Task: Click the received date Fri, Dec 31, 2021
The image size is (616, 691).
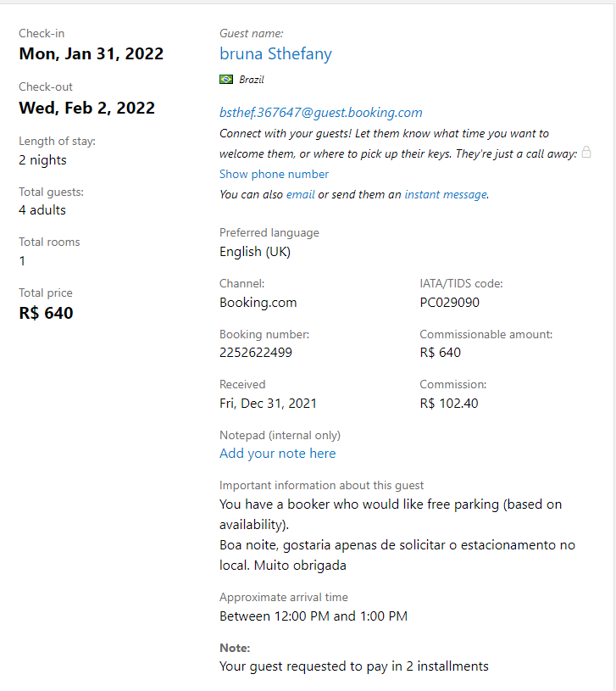Action: click(268, 404)
